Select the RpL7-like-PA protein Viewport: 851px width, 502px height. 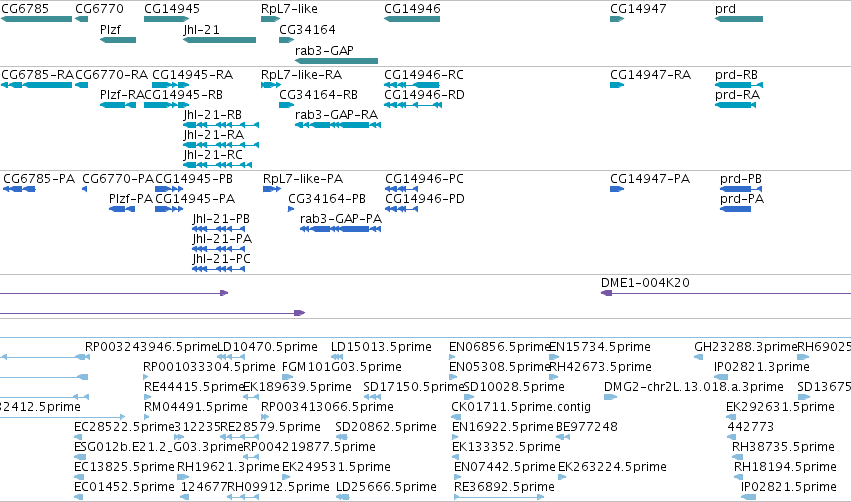[x=272, y=189]
